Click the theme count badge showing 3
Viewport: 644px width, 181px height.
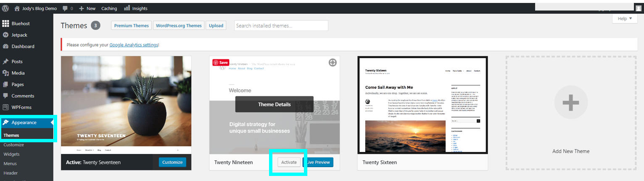point(95,26)
